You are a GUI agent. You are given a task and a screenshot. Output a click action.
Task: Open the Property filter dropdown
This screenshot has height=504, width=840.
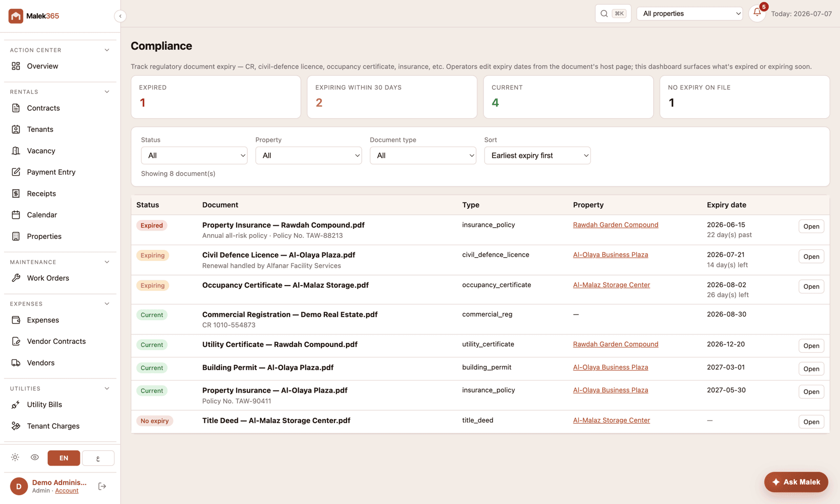point(309,155)
